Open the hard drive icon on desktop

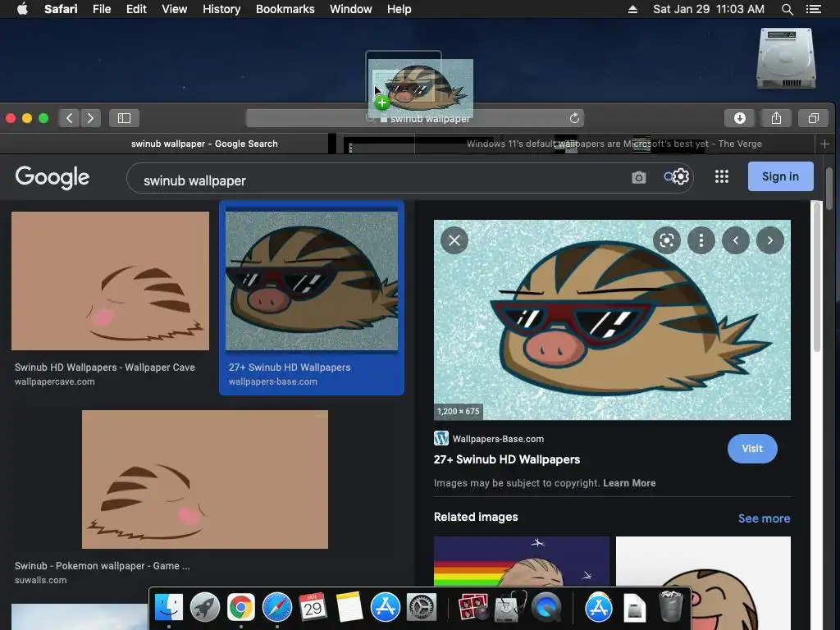click(x=786, y=58)
